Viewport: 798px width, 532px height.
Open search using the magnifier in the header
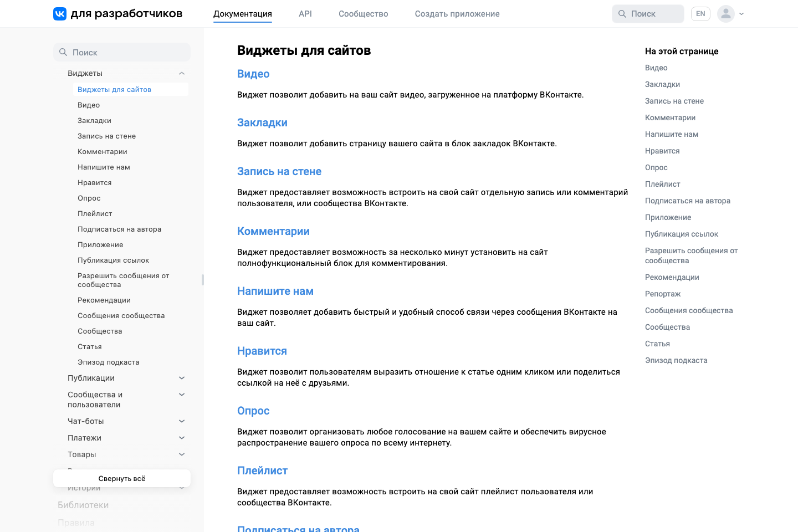[x=621, y=13]
